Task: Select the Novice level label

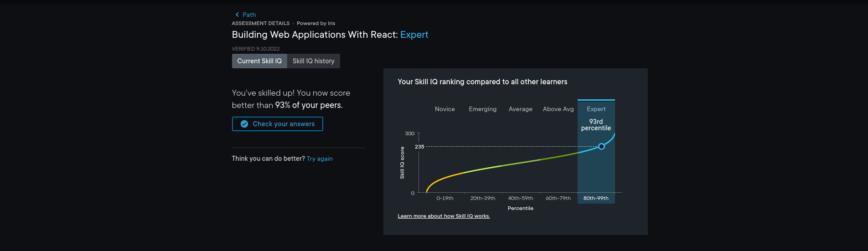Action: (445, 109)
